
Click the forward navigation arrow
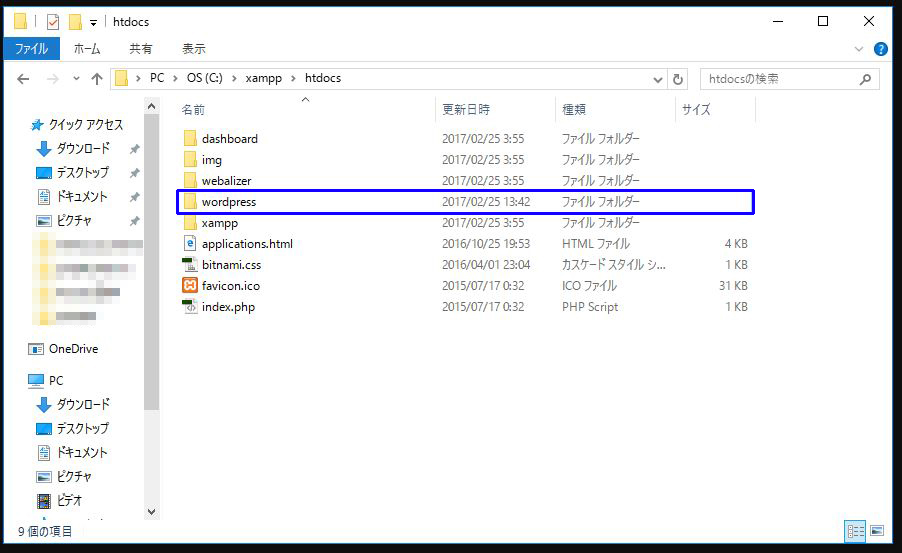click(52, 79)
